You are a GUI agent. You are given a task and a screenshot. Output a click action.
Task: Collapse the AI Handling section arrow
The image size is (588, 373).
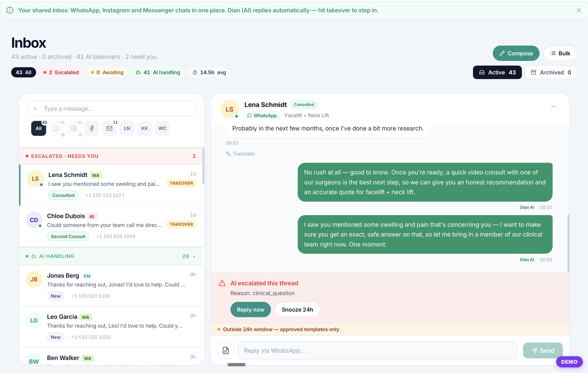click(x=194, y=256)
